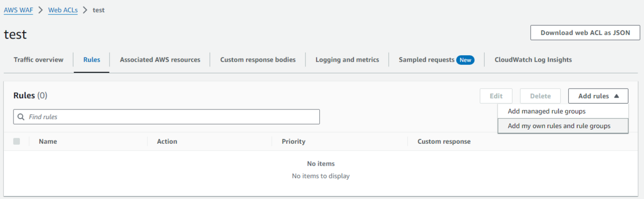Click the search magnifier icon
Viewport: 644px width, 199px height.
coord(21,116)
